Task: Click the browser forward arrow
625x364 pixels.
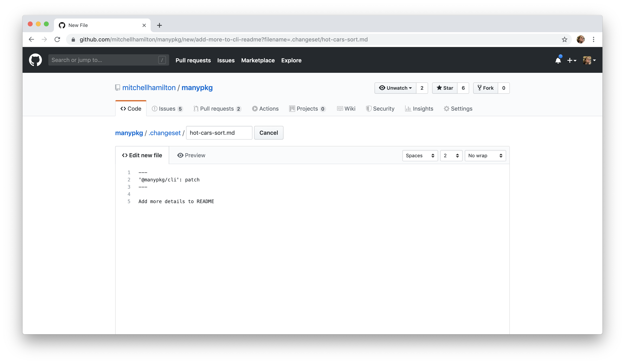Action: [44, 39]
